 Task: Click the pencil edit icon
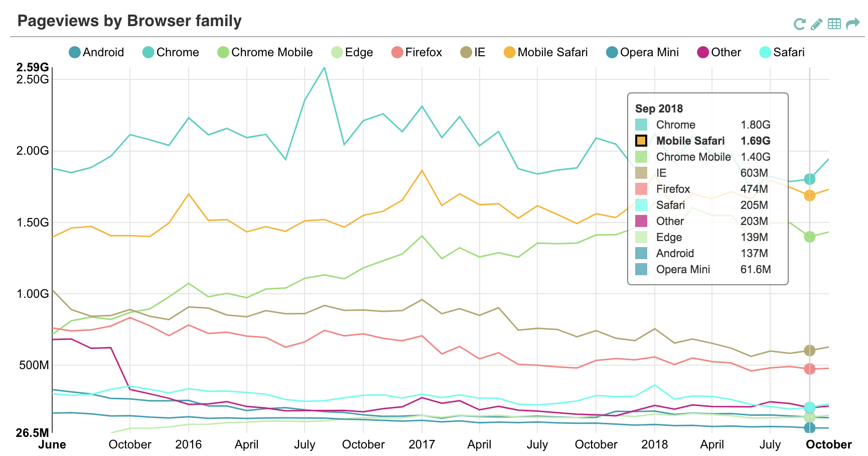(x=816, y=24)
